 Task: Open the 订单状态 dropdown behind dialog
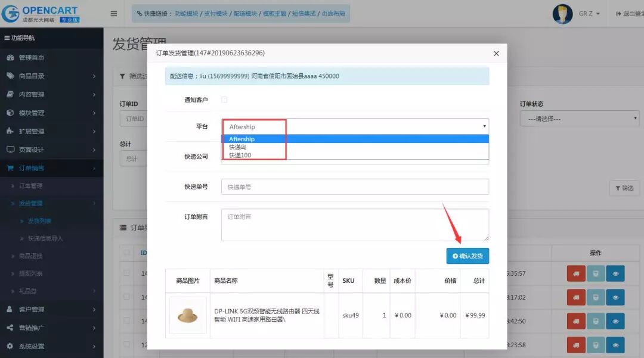click(580, 119)
